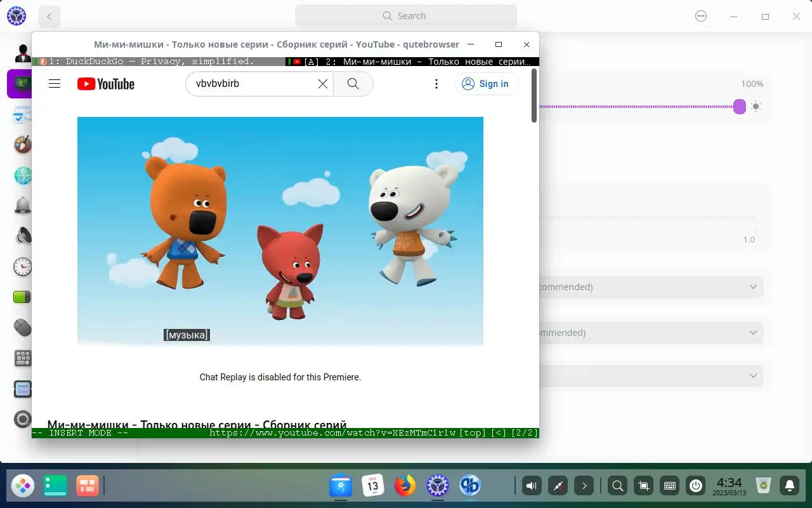Viewport: 812px width, 508px height.
Task: Click Sign in on YouTube
Action: [486, 84]
